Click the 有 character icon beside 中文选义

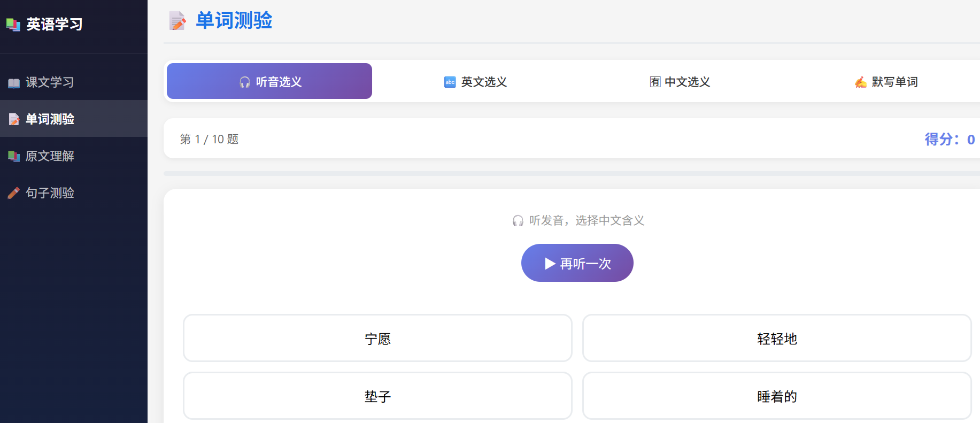655,82
